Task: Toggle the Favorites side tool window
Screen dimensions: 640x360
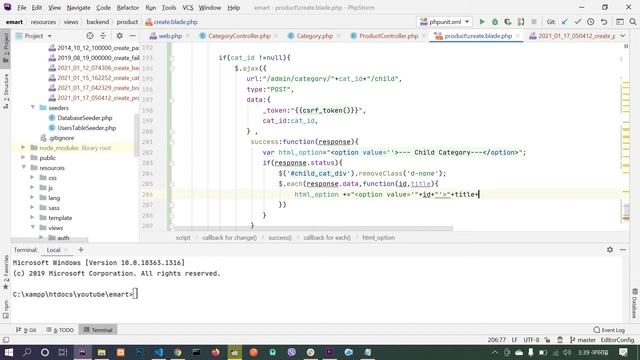Action: point(5,273)
